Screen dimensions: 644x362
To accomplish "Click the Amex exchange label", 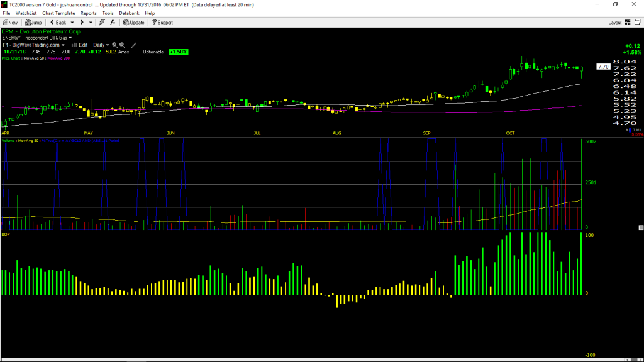I will [124, 52].
